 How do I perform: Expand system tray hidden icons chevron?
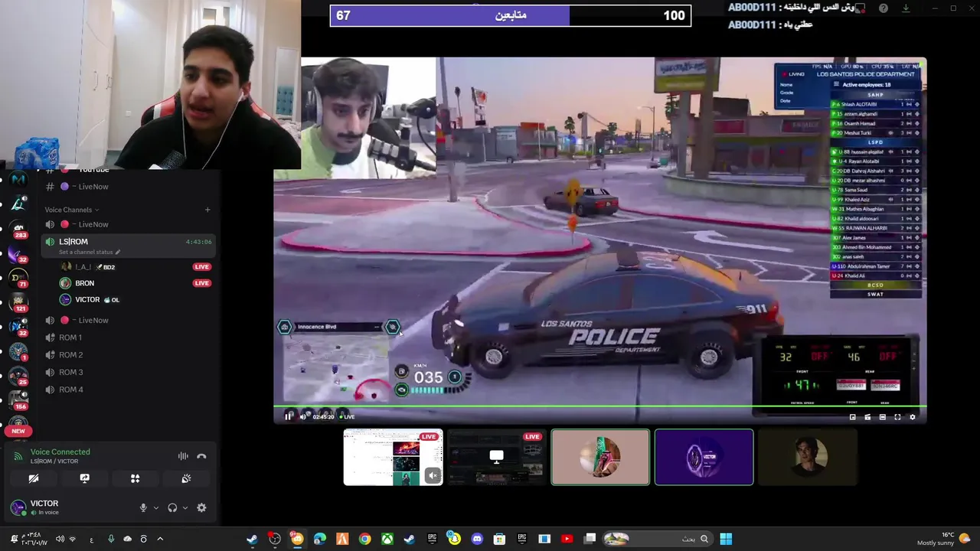(x=160, y=539)
